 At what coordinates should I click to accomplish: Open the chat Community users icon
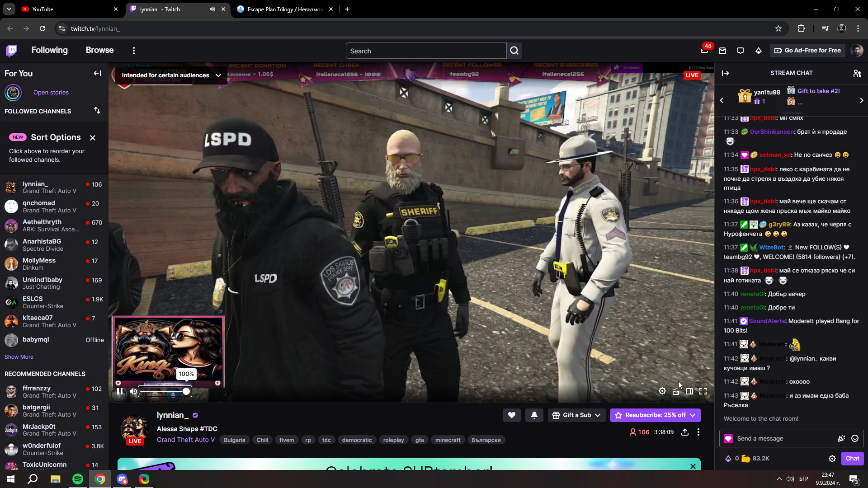point(857,73)
